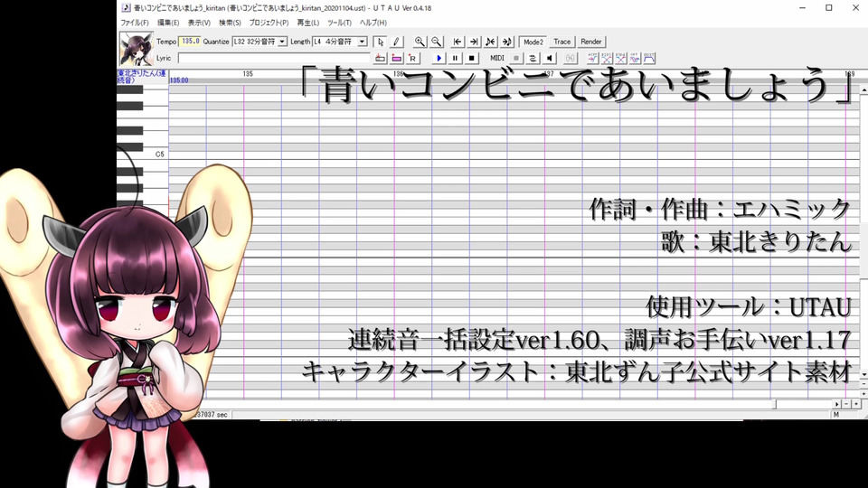The width and height of the screenshot is (868, 488).
Task: Click the 135.00 tempo label on the ruler
Action: point(179,80)
